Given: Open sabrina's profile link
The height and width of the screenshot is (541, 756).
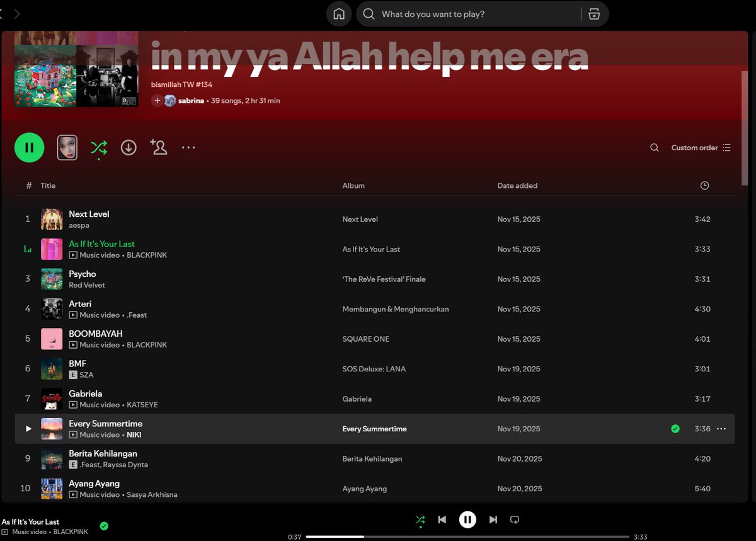Looking at the screenshot, I should 191,100.
